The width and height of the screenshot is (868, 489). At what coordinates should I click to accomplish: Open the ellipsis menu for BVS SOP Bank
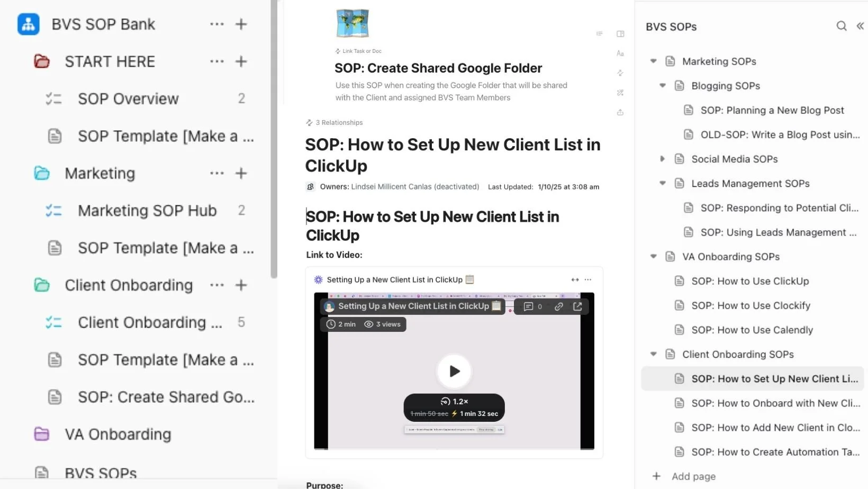(x=216, y=24)
